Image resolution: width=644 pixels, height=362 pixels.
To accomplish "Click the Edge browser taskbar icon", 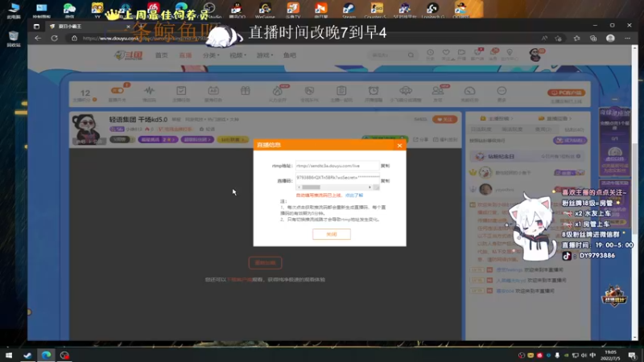I will pos(46,355).
